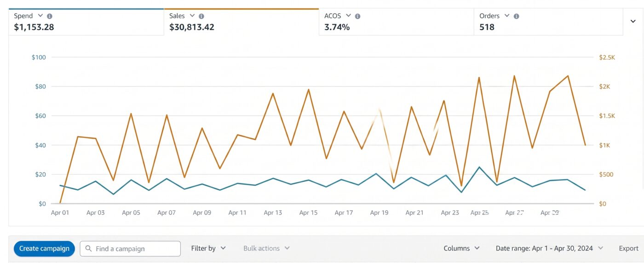Open the Date range Apr 1 - Apr 30 selector
The height and width of the screenshot is (263, 644).
549,248
